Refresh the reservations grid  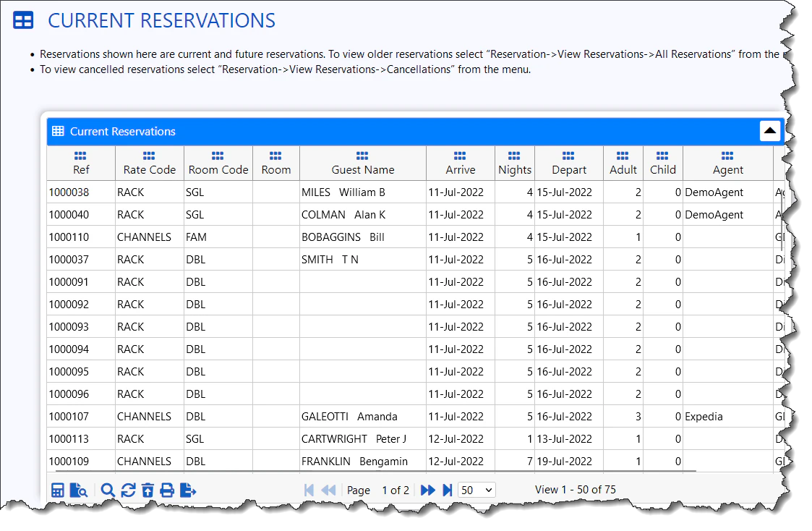(128, 490)
